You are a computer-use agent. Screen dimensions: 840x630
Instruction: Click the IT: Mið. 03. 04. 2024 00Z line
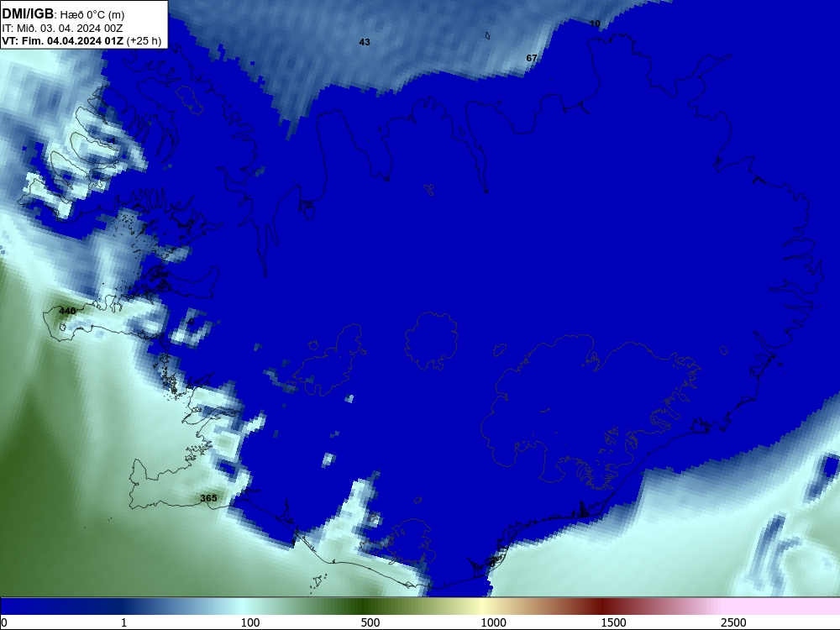click(x=63, y=29)
